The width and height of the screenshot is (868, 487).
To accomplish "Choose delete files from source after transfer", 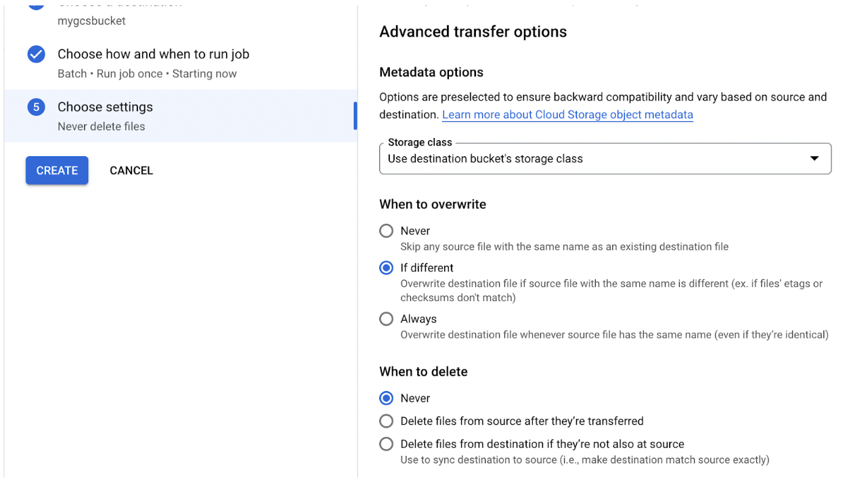I will tap(386, 421).
